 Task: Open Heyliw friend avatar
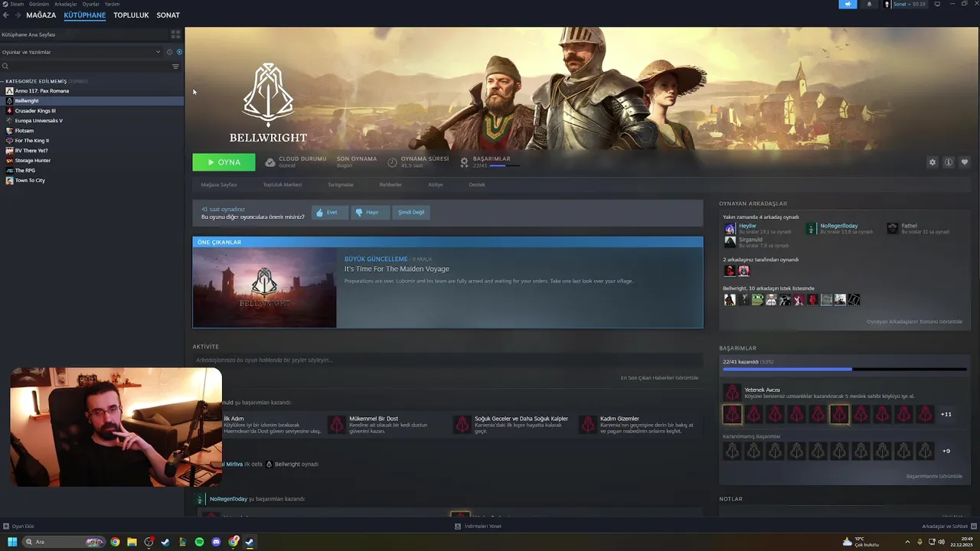(730, 229)
